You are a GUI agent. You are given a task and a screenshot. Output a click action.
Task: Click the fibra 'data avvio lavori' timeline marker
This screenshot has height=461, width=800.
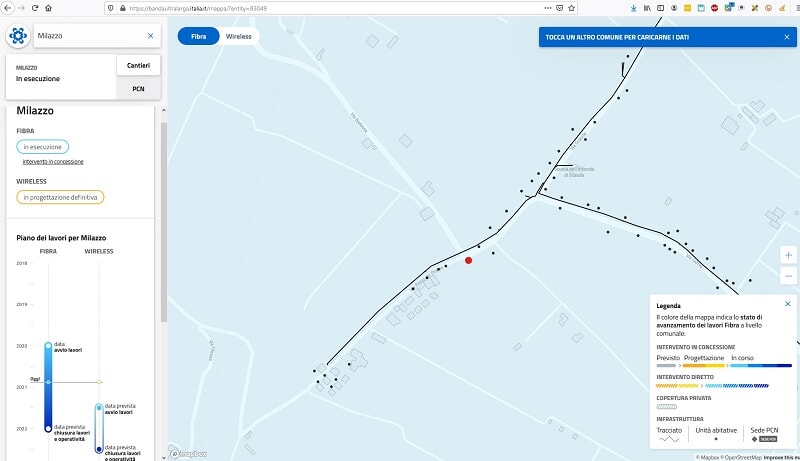point(48,346)
